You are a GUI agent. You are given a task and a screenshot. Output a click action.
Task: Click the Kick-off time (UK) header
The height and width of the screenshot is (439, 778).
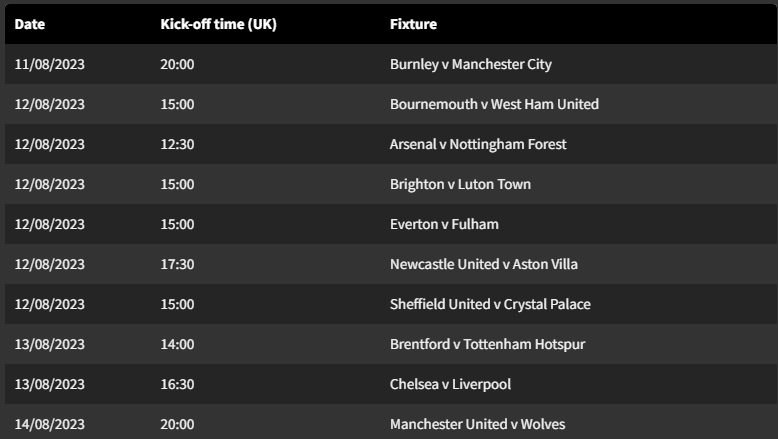click(x=218, y=24)
